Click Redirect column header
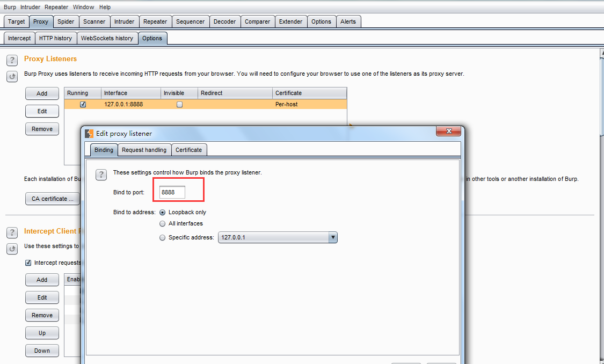 [235, 93]
